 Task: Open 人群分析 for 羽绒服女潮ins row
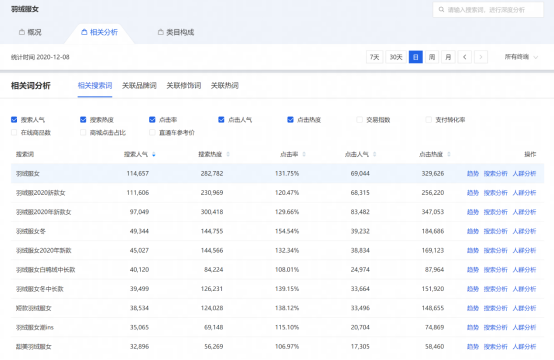coord(524,327)
